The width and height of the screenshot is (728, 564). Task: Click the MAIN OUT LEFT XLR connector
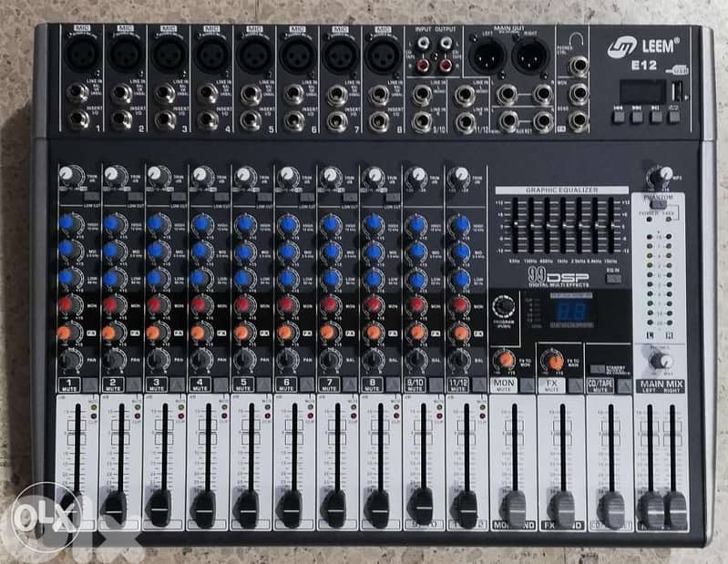click(x=487, y=55)
